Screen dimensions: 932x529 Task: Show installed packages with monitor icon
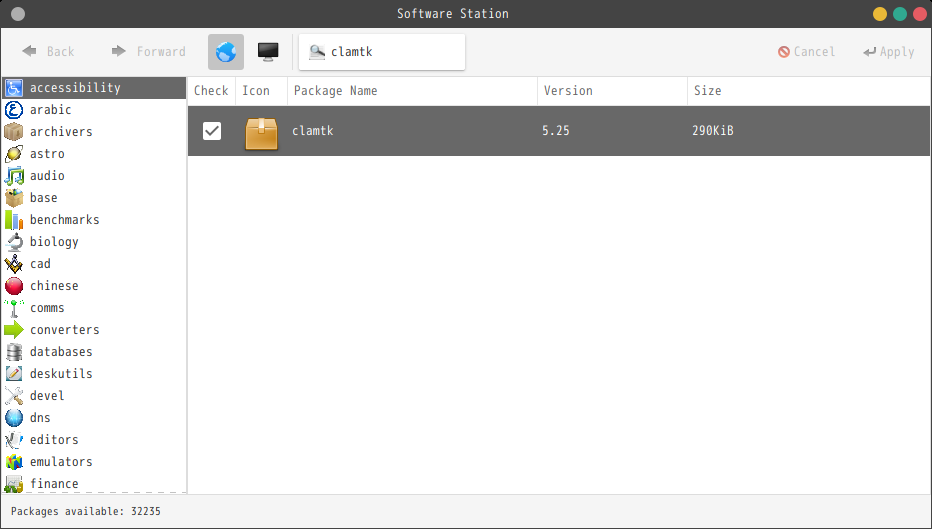[x=268, y=52]
